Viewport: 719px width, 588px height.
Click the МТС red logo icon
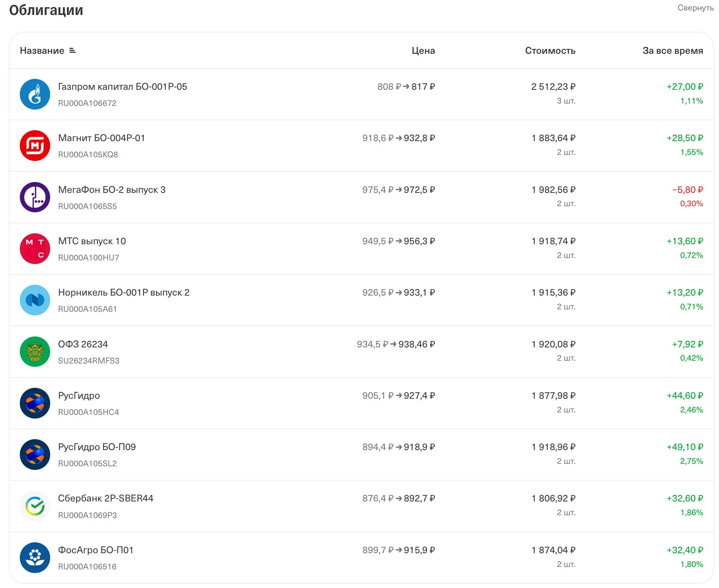pyautogui.click(x=35, y=249)
